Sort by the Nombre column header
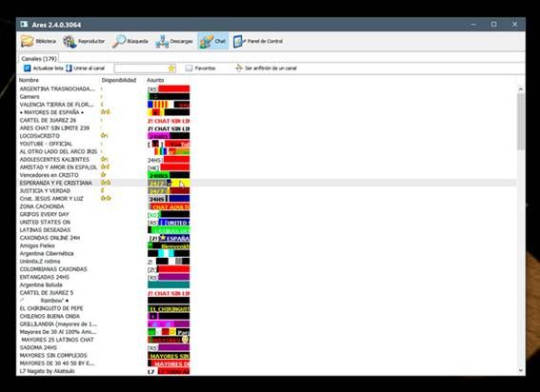This screenshot has height=392, width=540. 29,80
